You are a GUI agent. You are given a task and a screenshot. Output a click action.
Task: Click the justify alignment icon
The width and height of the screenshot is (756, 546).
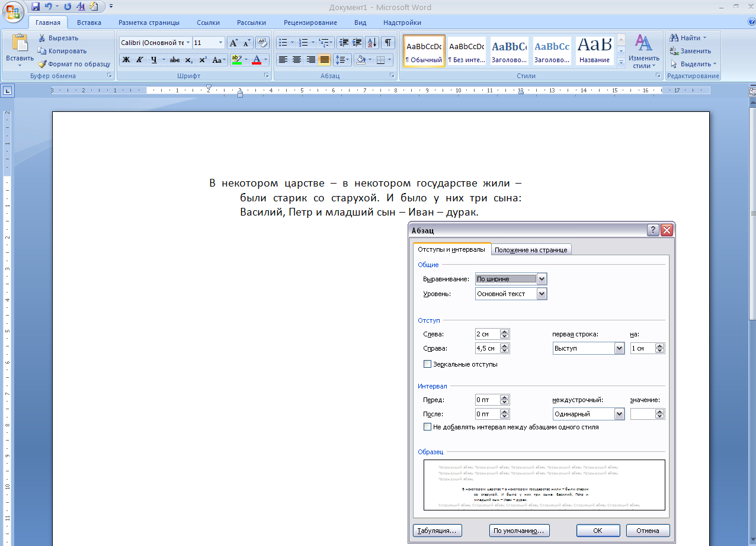pyautogui.click(x=324, y=60)
